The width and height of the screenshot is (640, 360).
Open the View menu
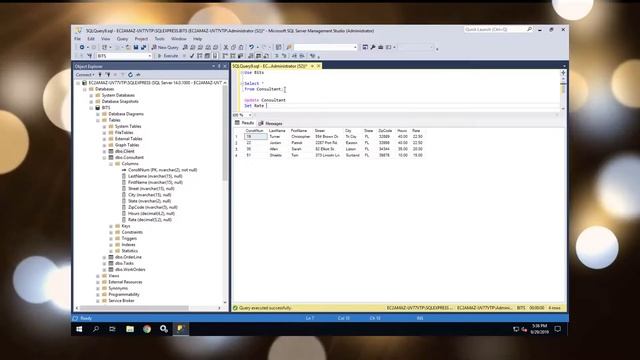(x=106, y=39)
